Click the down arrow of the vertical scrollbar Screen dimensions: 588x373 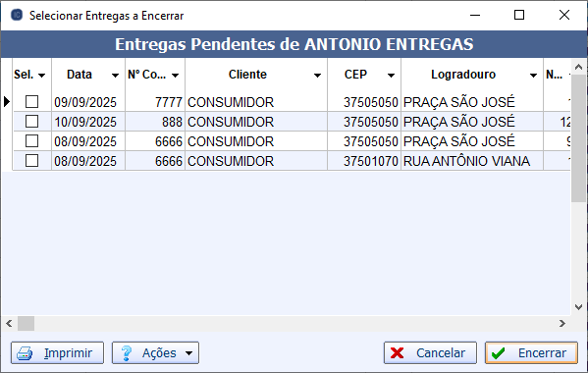pos(578,307)
